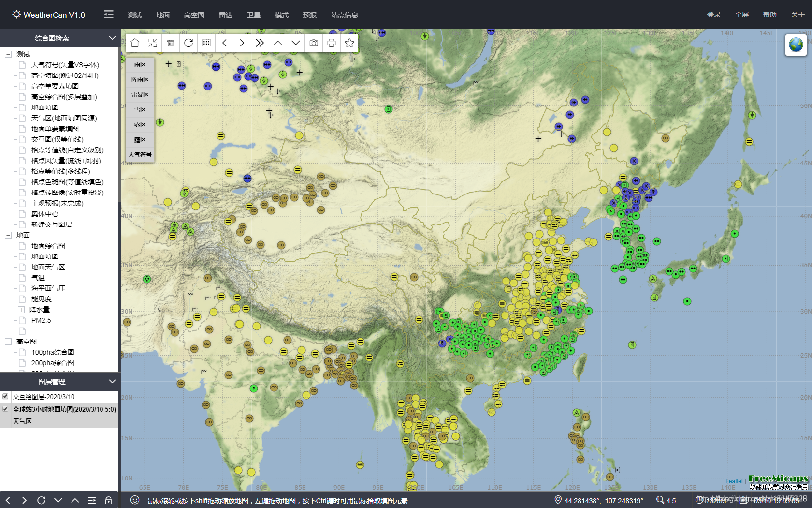
Task: Click the smiley face icon in status bar
Action: [x=135, y=500]
